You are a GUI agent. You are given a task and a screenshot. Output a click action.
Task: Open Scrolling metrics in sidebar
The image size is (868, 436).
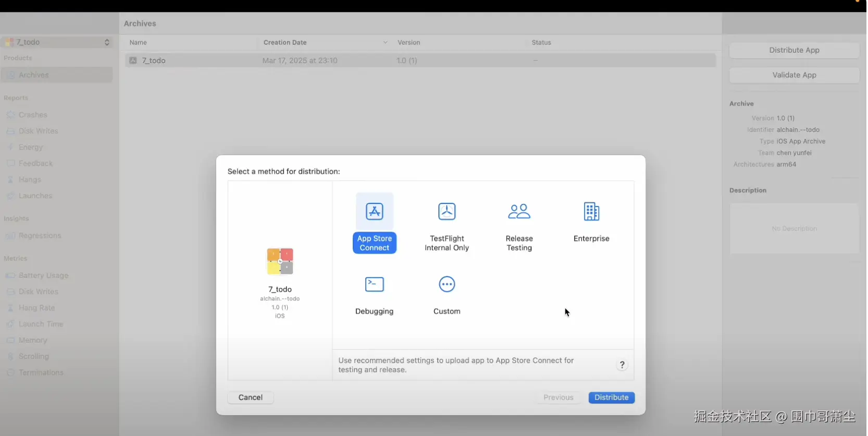pyautogui.click(x=33, y=356)
